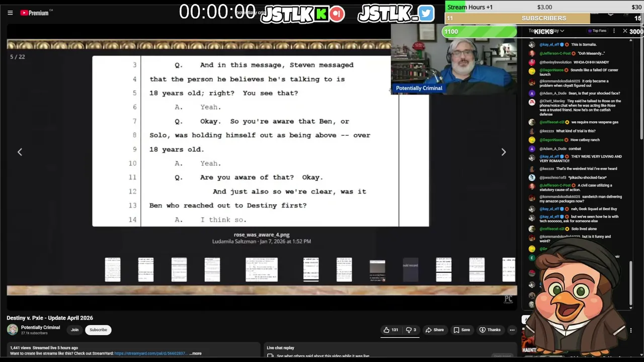Open Potentially Criminal channel avatar
Screen dimensions: 644x362
(12, 330)
